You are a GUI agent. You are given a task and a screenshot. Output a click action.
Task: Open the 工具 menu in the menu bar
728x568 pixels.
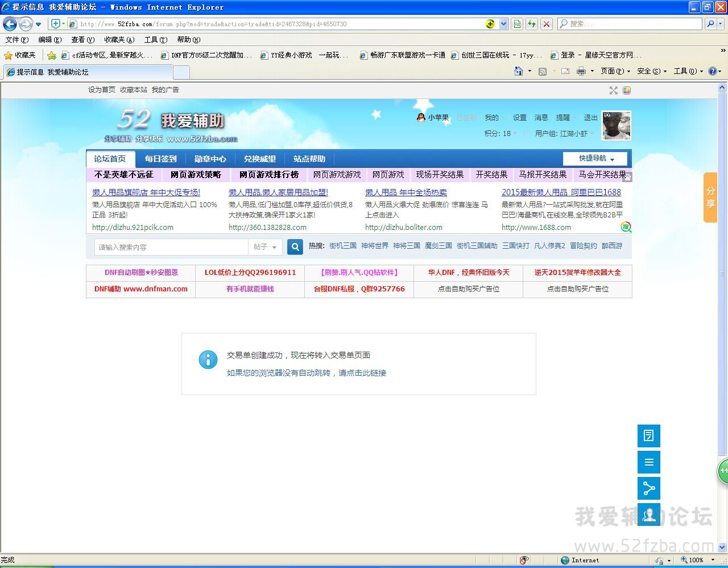[x=155, y=39]
